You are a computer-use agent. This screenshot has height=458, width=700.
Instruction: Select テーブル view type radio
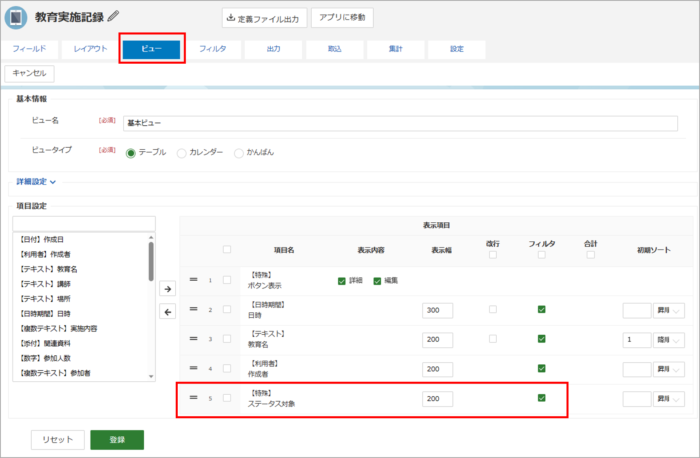click(x=130, y=153)
